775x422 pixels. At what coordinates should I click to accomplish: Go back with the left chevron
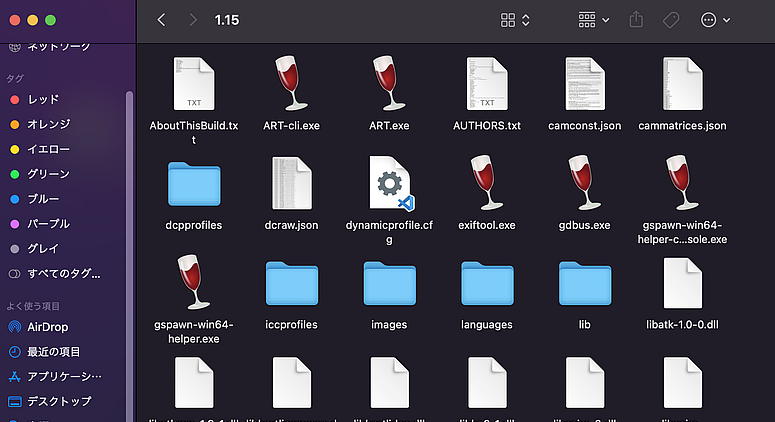click(161, 20)
